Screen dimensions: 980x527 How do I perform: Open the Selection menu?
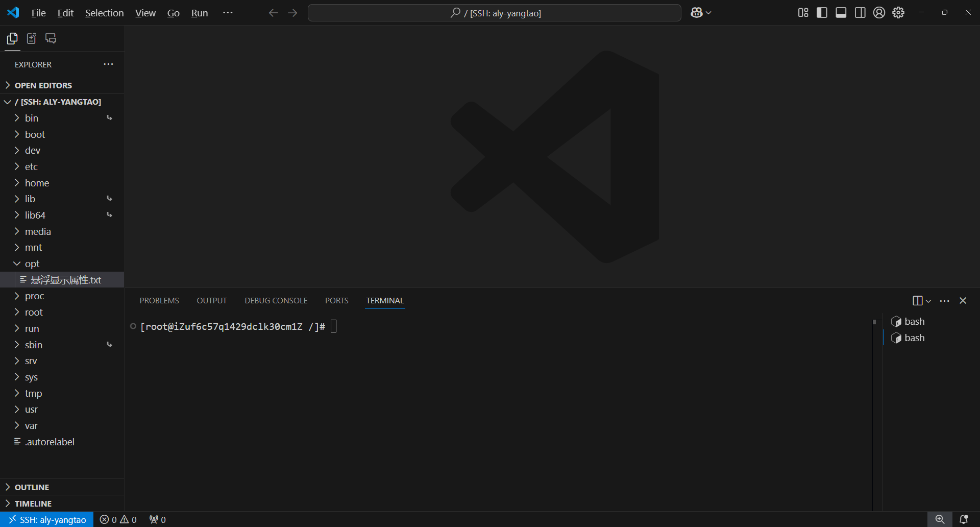pyautogui.click(x=104, y=13)
